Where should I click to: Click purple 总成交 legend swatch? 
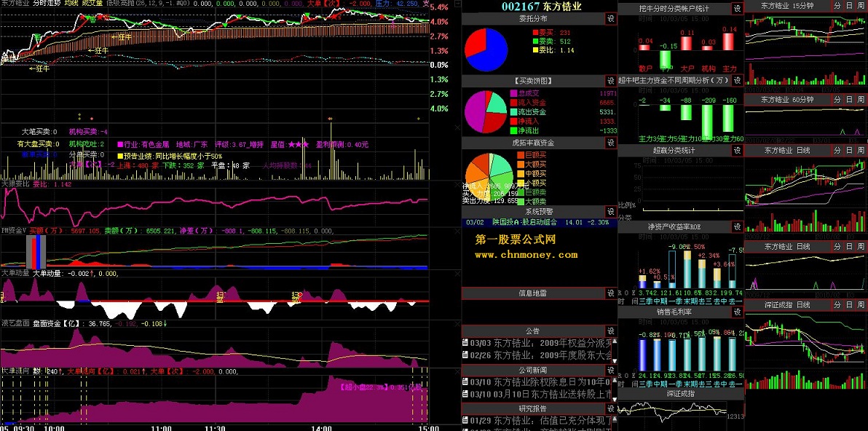click(513, 93)
